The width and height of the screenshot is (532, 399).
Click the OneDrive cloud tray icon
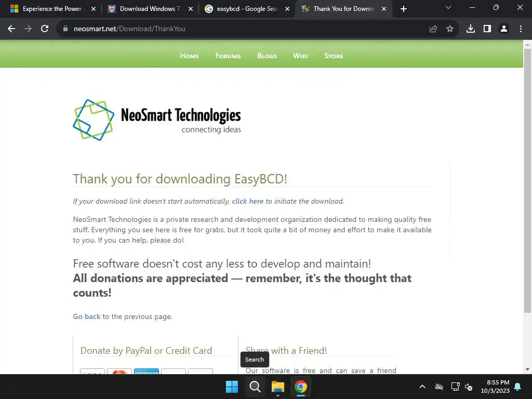coord(439,387)
